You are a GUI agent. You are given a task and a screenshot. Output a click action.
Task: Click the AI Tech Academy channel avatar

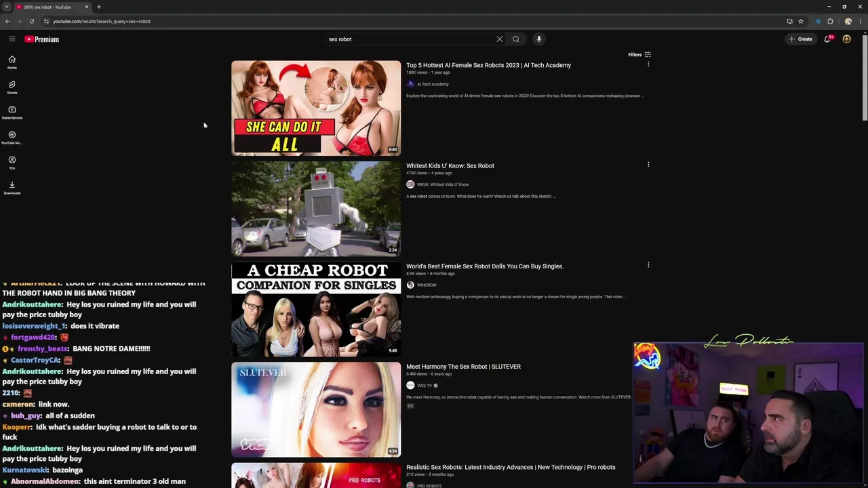pos(410,84)
